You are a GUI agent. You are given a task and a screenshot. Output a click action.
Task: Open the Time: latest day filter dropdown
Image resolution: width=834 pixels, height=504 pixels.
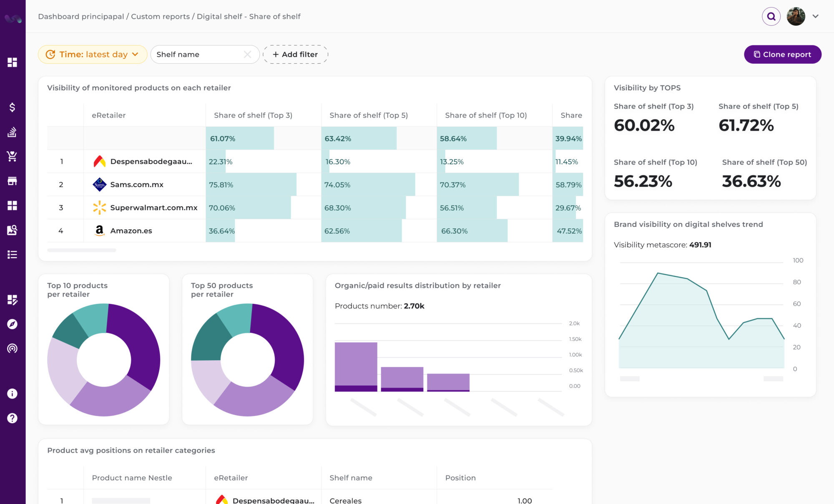click(92, 54)
